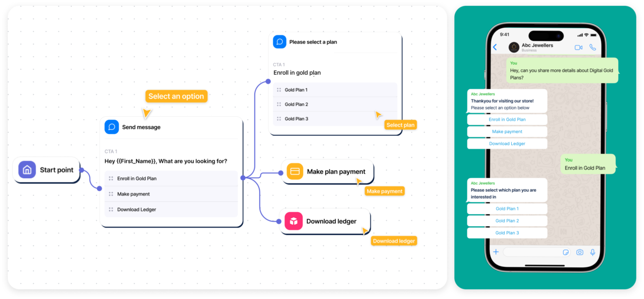Screen dimensions: 644x299
Task: Click the Send message chat icon
Action: [x=112, y=127]
